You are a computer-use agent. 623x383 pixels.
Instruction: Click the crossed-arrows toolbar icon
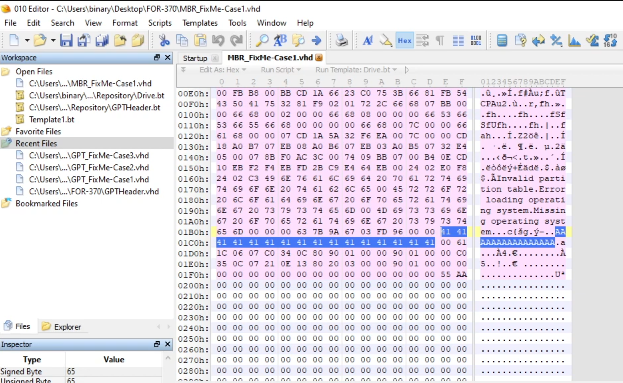tap(556, 40)
